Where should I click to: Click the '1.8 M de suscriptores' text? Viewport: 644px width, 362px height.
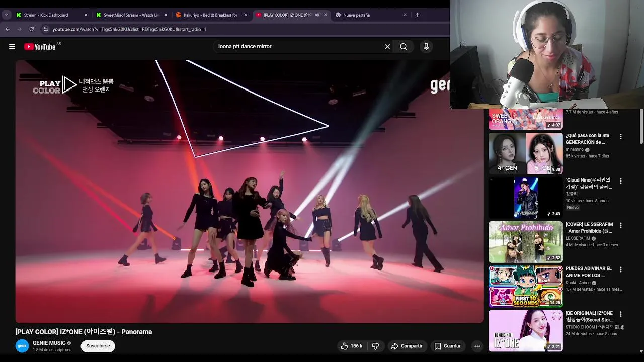coord(52,350)
